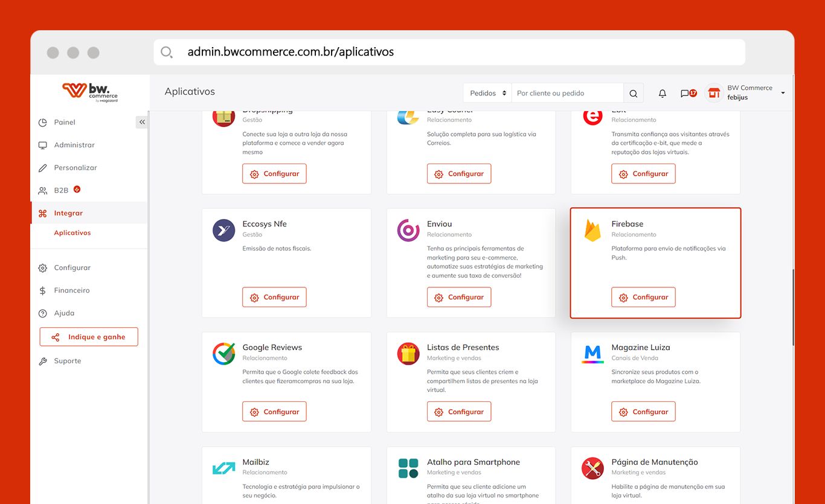Configure the Dropshipping app

click(275, 174)
